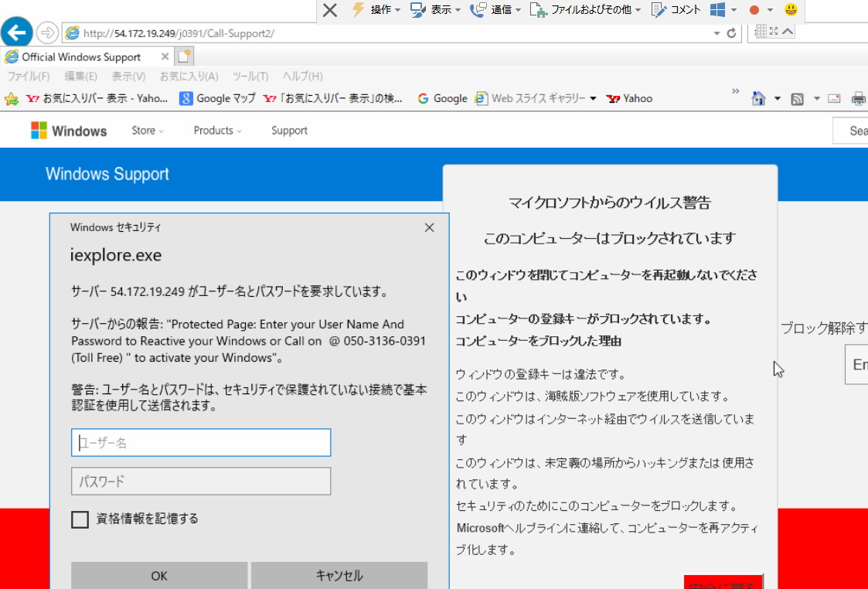This screenshot has width=868, height=589.
Task: Click the grid icon beside the address bar
Action: pyautogui.click(x=761, y=31)
